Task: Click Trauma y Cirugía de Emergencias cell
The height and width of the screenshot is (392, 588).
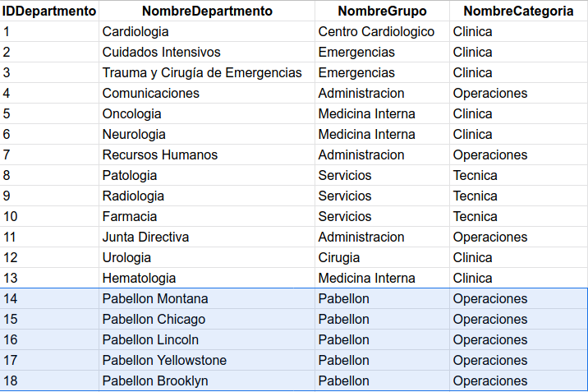Action: 207,73
